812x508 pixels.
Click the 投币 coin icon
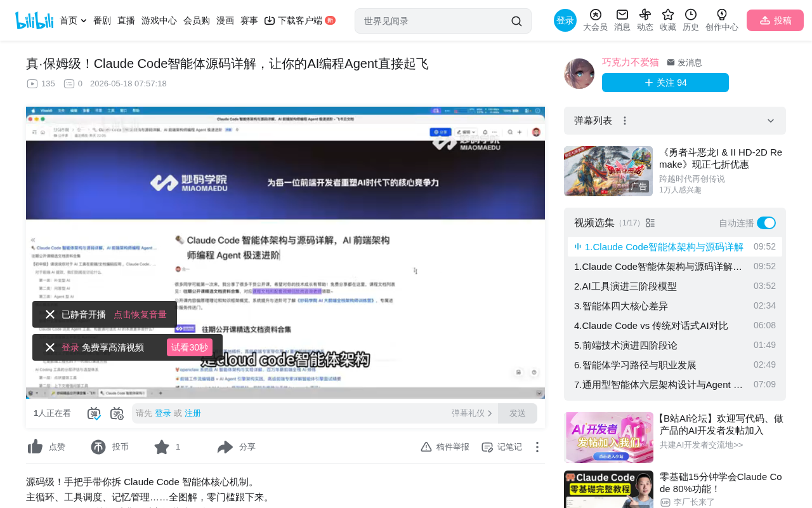98,447
